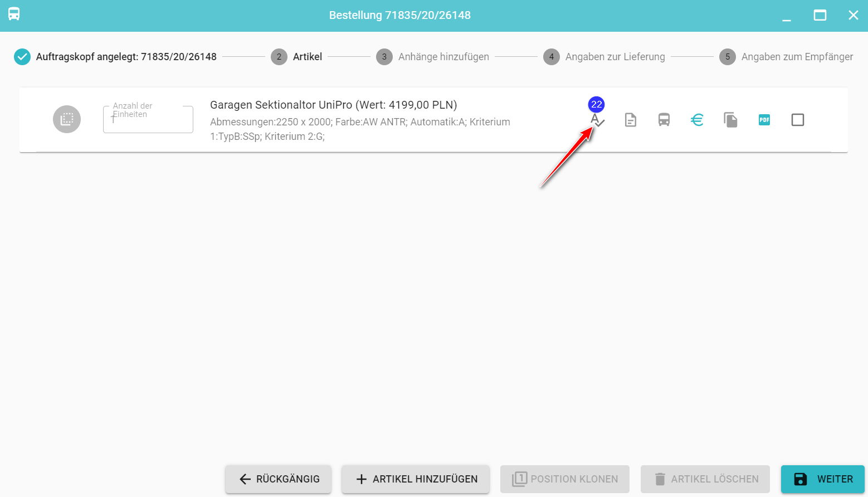This screenshot has height=497, width=868.
Task: Click the bus delivery icon in article row
Action: click(664, 120)
